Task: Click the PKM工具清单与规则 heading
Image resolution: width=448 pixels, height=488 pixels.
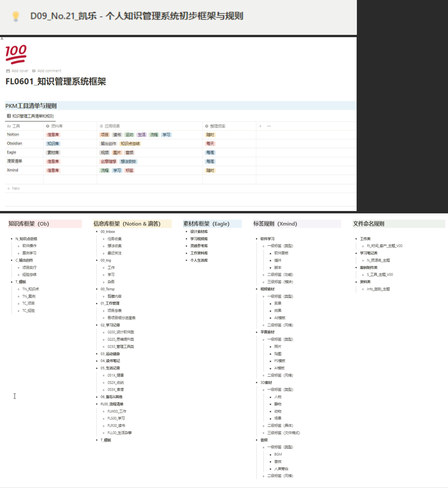Action: [31, 106]
